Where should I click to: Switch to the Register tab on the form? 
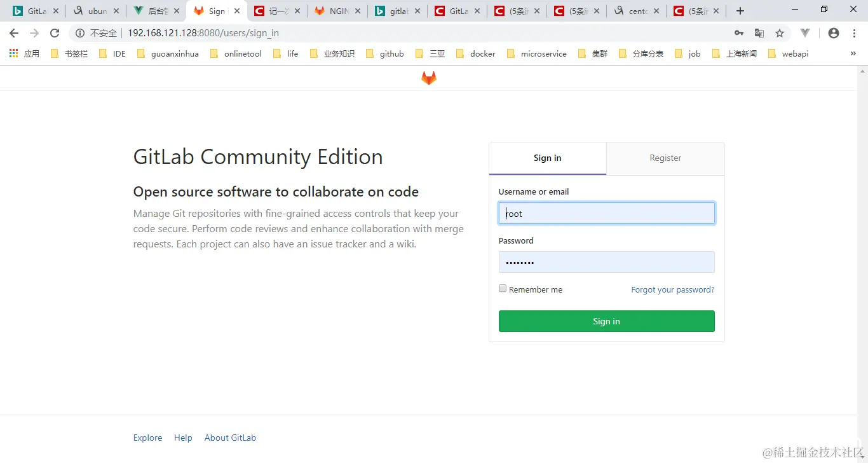point(665,158)
